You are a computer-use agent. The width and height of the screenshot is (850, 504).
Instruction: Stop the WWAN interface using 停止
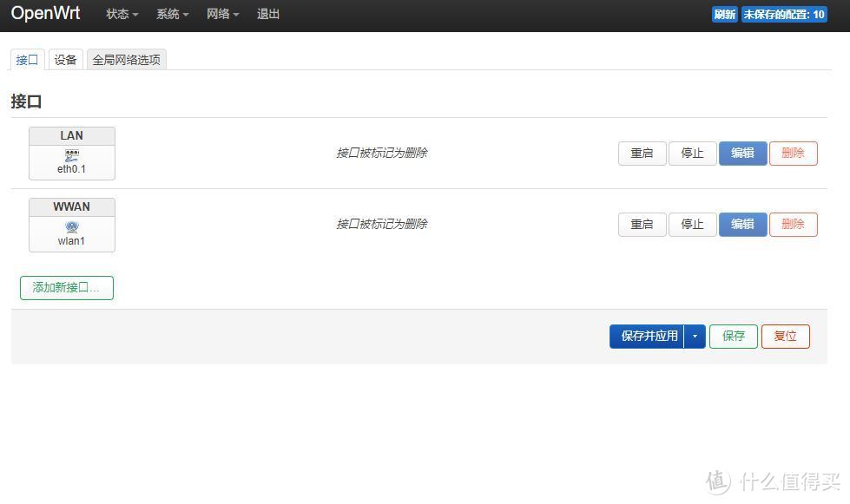692,224
